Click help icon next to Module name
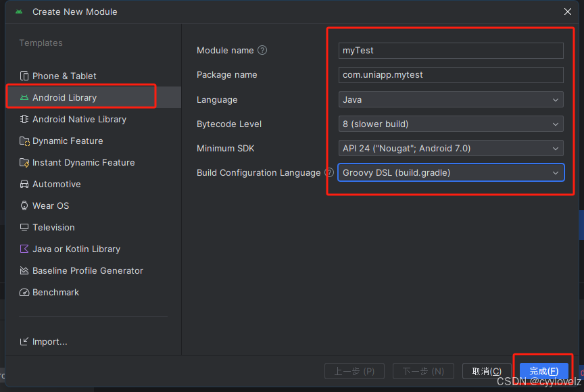Screen dimensions: 584x392 pyautogui.click(x=262, y=50)
